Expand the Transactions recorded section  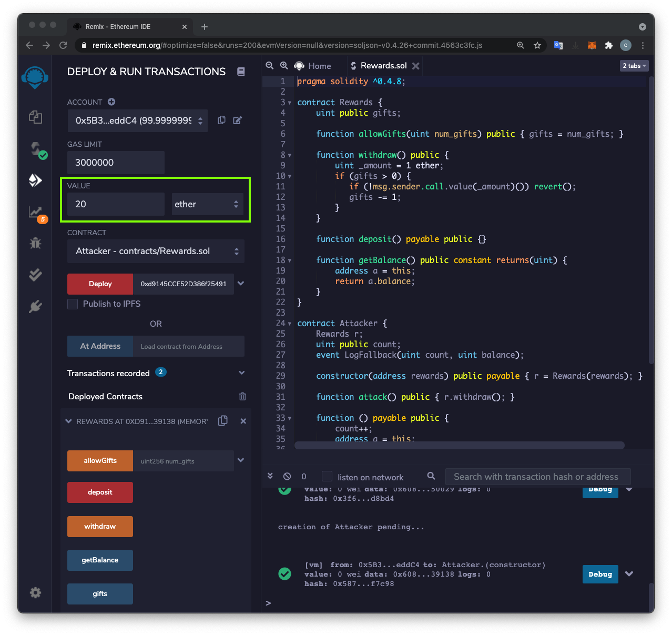(242, 373)
